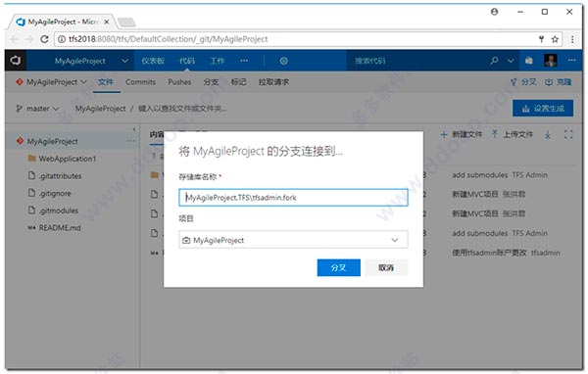This screenshot has width=588, height=374.
Task: Click 使用tfsadmin账户更改 commit message
Action: (489, 253)
